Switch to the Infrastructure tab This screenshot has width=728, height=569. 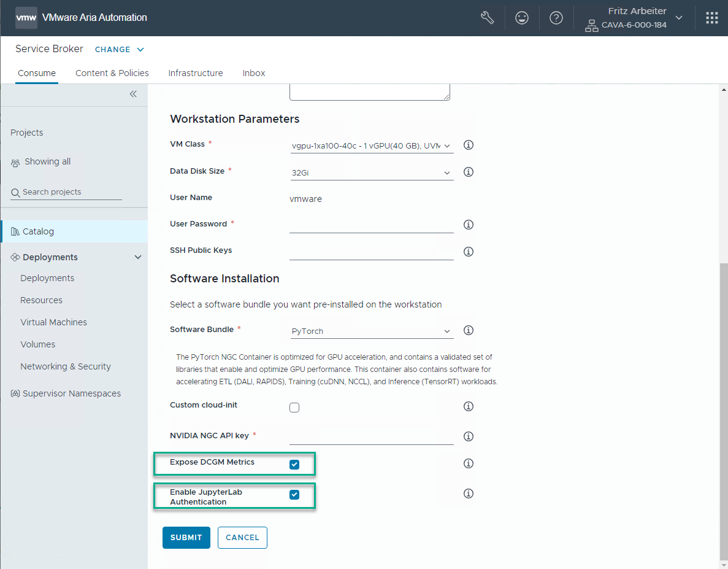196,73
